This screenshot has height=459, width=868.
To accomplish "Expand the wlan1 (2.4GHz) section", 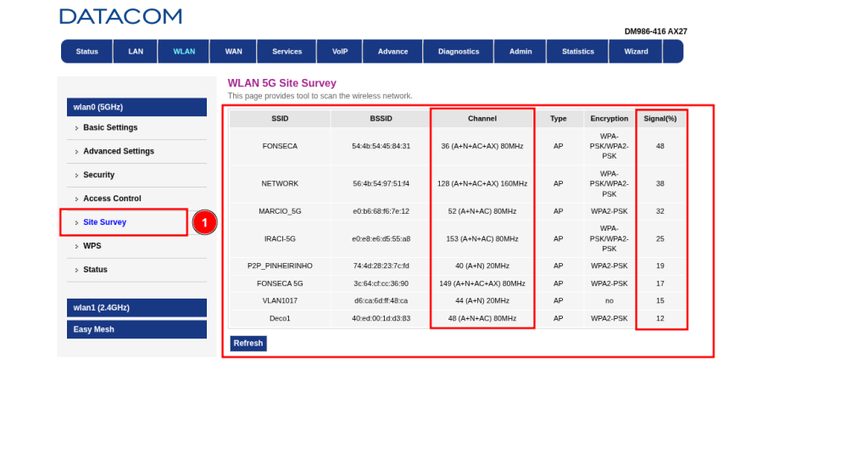I will pyautogui.click(x=136, y=308).
